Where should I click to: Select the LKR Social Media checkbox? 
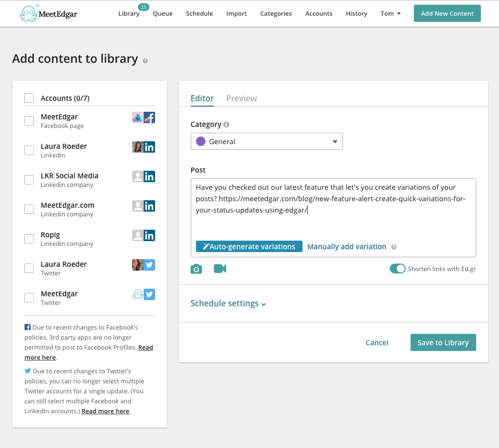29,180
